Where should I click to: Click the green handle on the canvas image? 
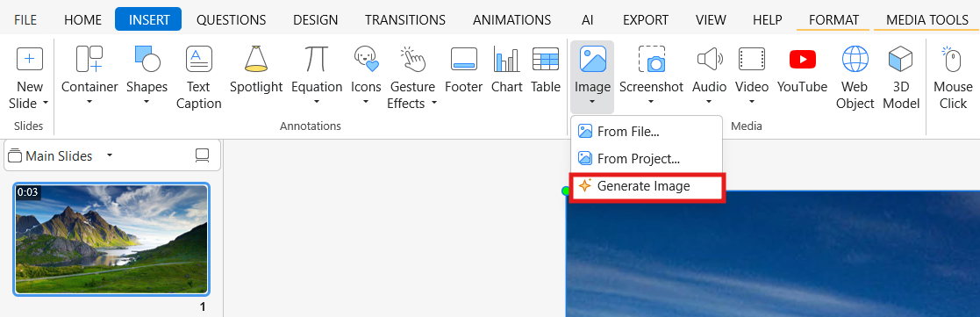click(566, 191)
